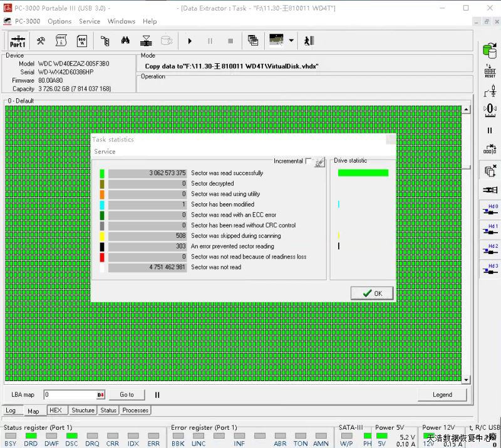Click the LBA map input field
Image resolution: width=501 pixels, height=448 pixels.
tap(69, 395)
